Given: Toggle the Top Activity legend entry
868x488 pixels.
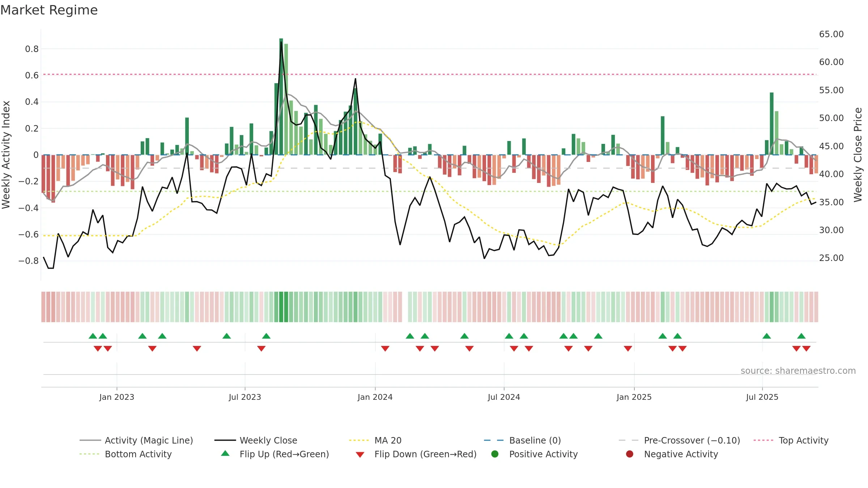Looking at the screenshot, I should 791,440.
